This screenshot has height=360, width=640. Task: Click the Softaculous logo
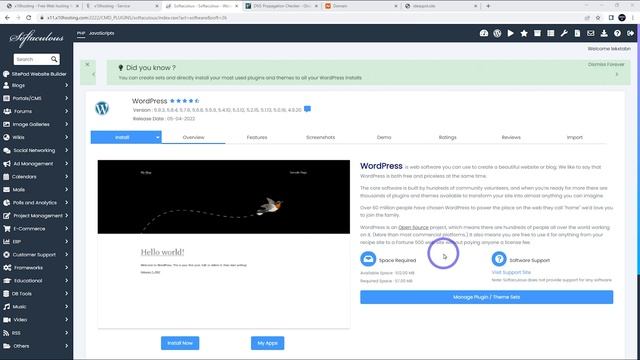tap(36, 39)
